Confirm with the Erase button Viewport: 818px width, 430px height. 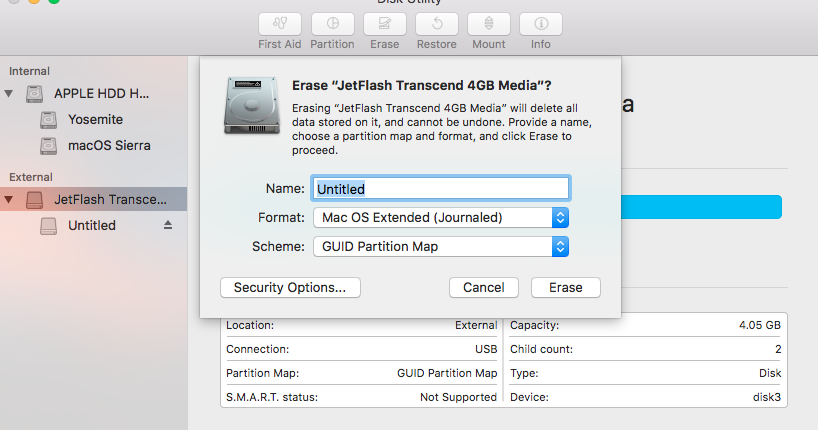(x=565, y=287)
